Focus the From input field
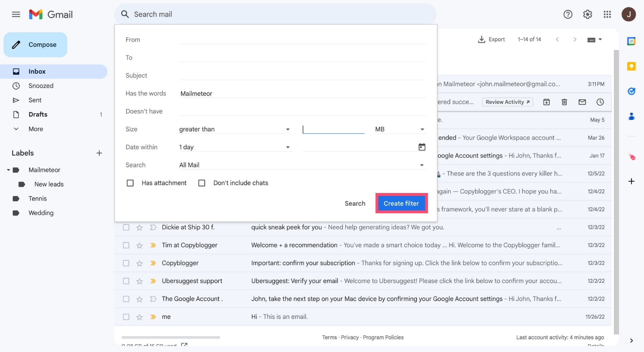 [x=302, y=39]
